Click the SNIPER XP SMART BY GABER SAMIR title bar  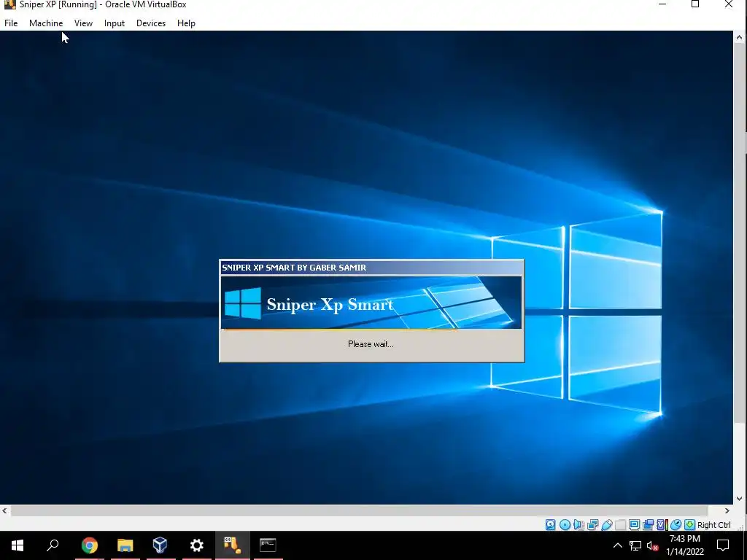[371, 268]
